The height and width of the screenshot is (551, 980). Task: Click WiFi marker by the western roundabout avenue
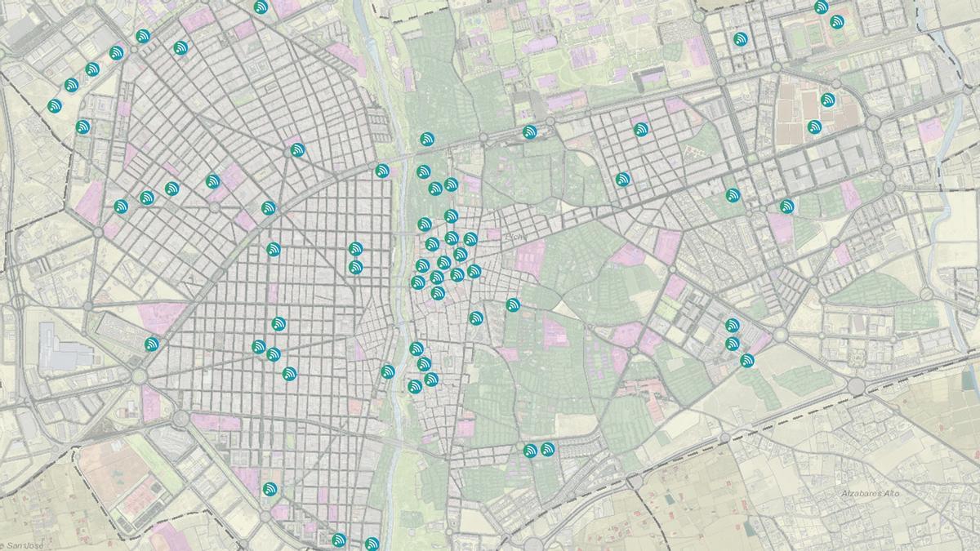pyautogui.click(x=152, y=344)
